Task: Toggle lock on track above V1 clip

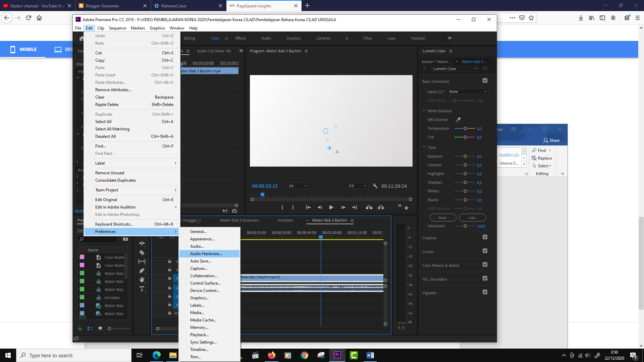Action: tap(170, 270)
